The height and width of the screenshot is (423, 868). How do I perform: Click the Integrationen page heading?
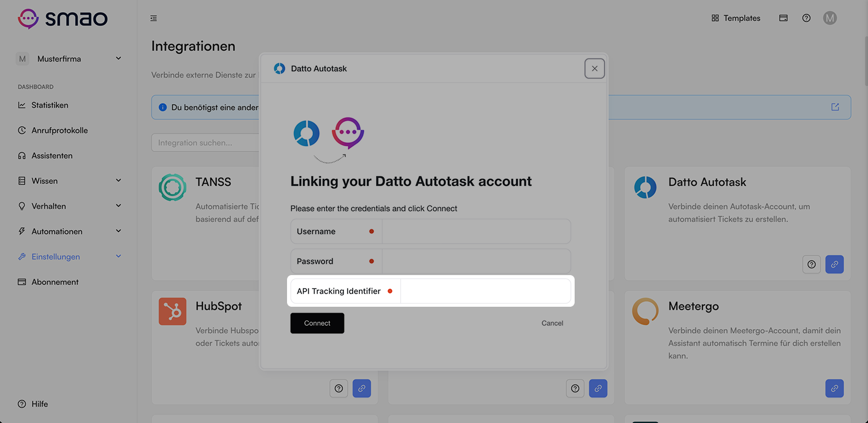click(193, 46)
